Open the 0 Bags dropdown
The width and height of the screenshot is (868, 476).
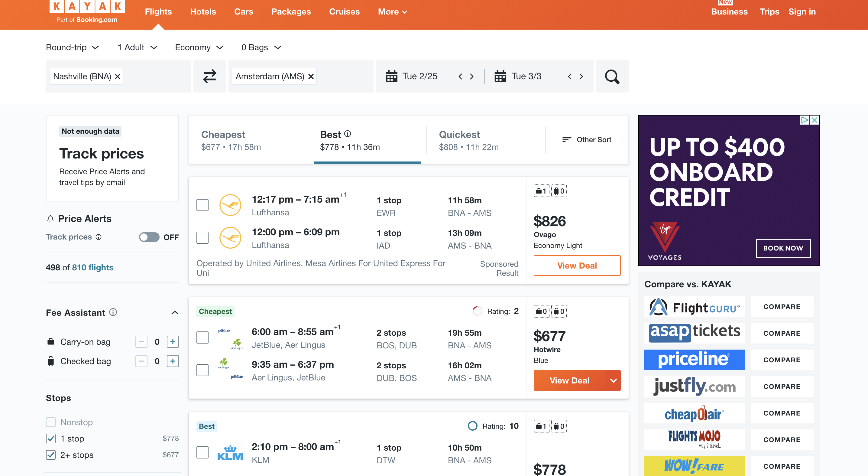point(261,47)
